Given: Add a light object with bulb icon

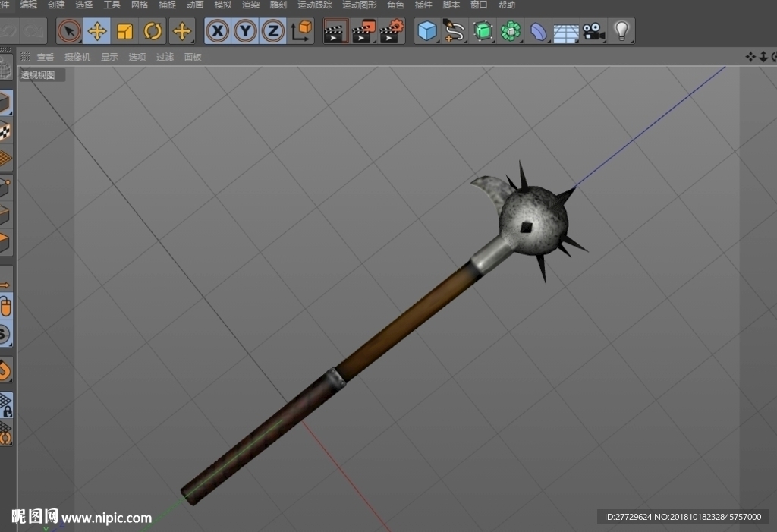Looking at the screenshot, I should pos(621,31).
